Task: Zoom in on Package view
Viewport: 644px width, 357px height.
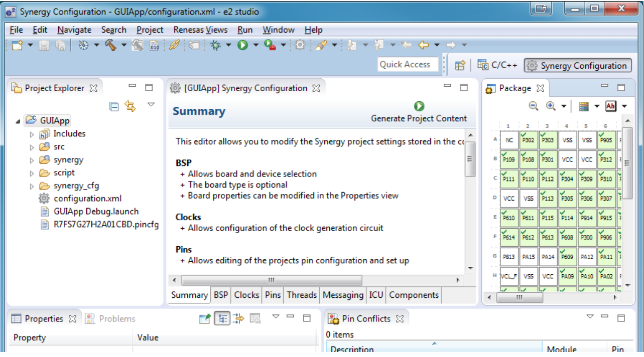Action: pos(551,106)
